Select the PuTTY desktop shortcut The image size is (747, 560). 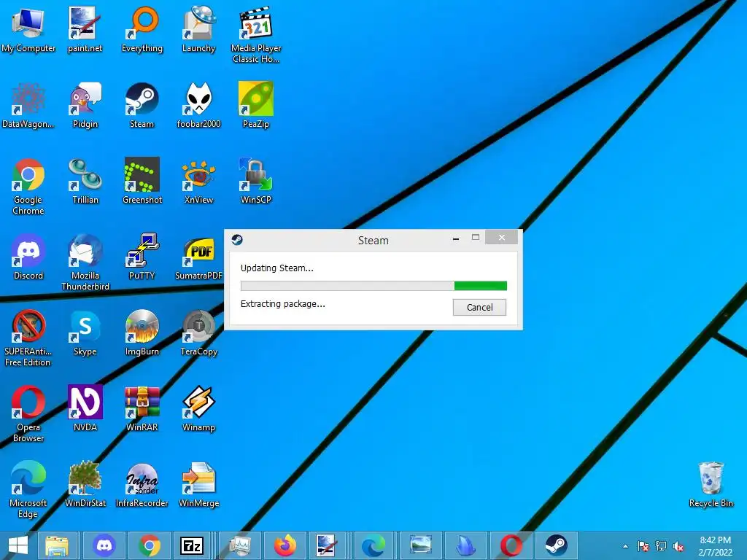click(142, 257)
